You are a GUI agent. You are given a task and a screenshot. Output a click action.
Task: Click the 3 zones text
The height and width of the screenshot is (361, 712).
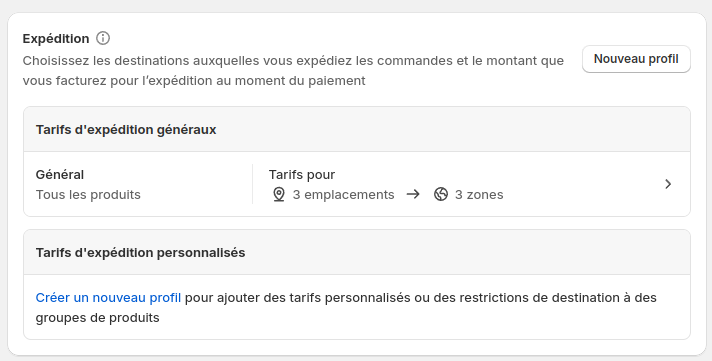coord(479,195)
